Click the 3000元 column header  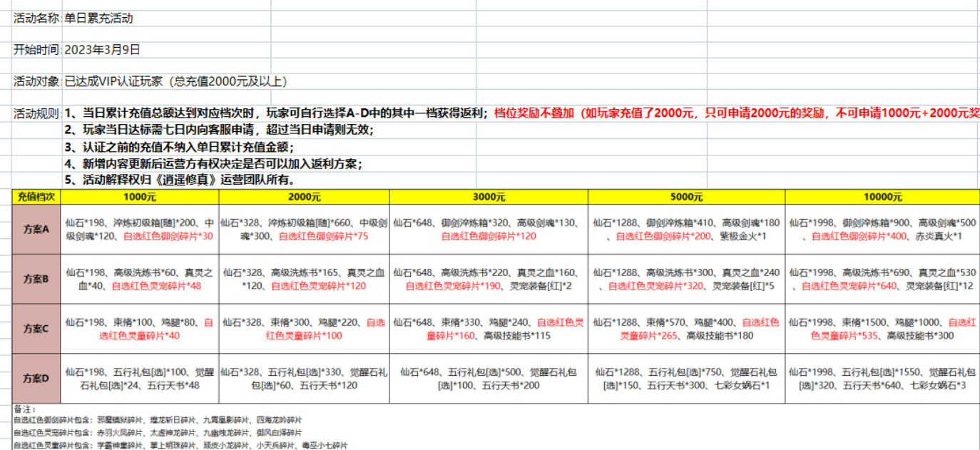pos(489,197)
